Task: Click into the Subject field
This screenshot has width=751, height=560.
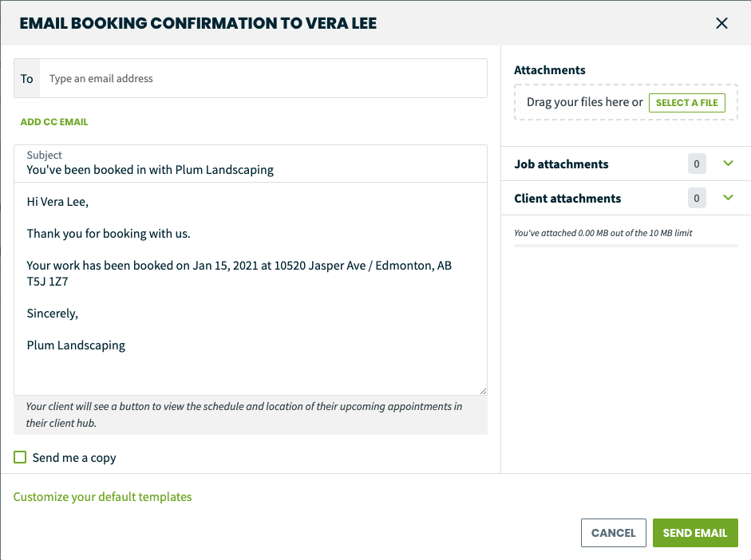Action: [x=251, y=164]
